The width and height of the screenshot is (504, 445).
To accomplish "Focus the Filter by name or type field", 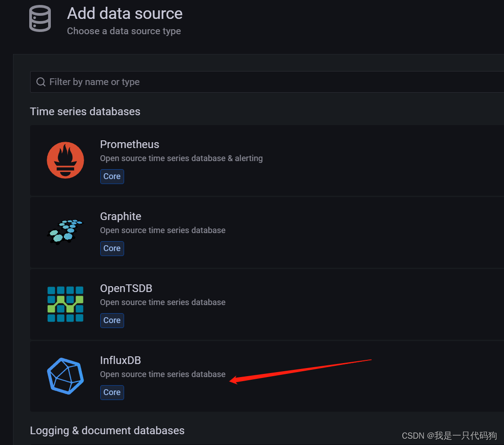I will (267, 82).
